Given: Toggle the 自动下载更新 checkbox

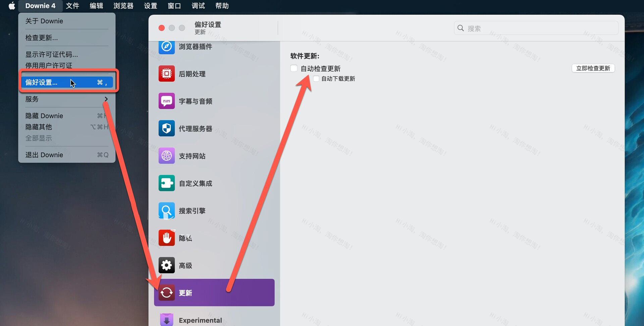Looking at the screenshot, I should 316,79.
